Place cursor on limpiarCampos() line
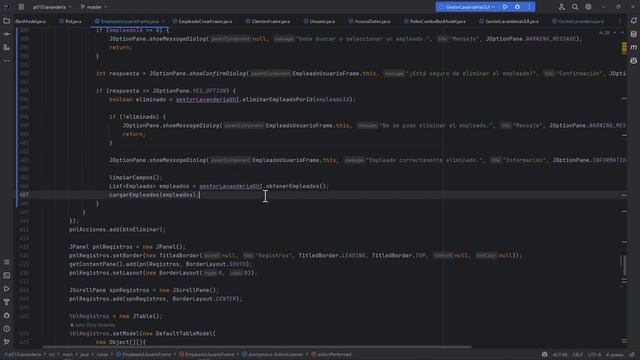 (x=136, y=178)
